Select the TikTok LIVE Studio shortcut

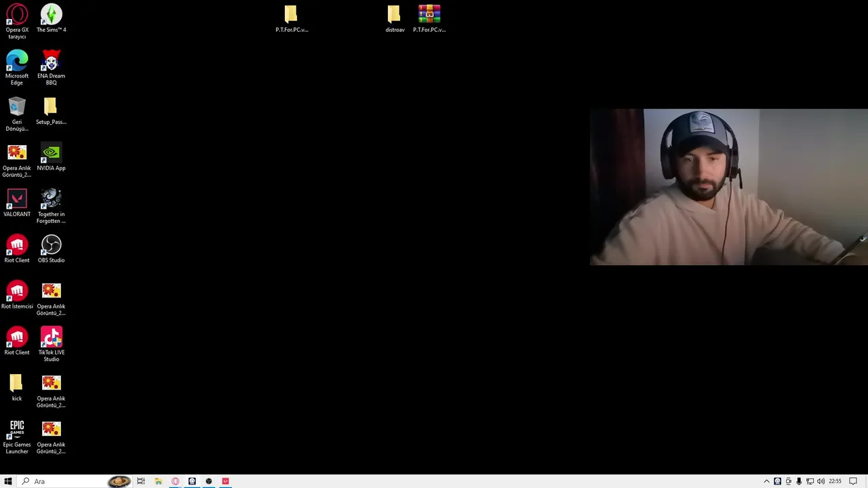point(51,344)
